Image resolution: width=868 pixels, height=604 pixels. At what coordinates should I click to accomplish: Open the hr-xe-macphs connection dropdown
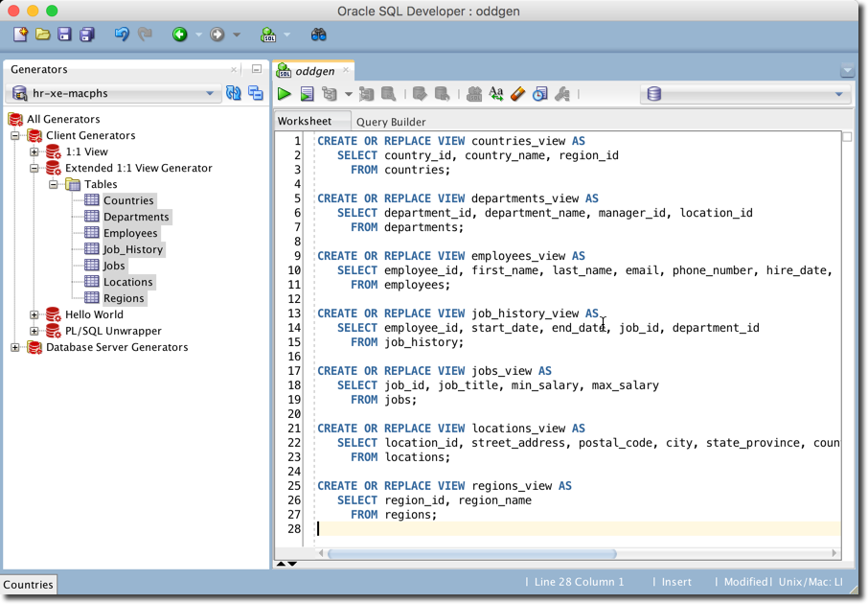click(x=210, y=93)
